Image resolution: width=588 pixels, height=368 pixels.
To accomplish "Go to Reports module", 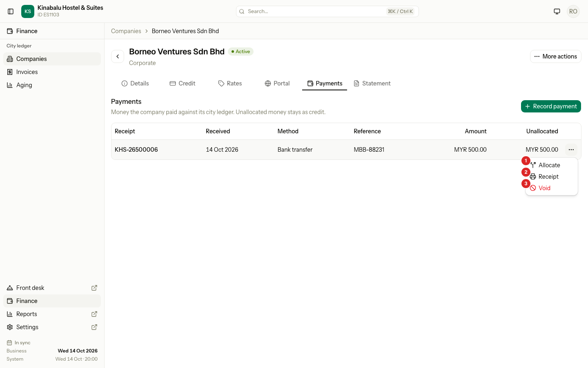I will tap(52, 314).
